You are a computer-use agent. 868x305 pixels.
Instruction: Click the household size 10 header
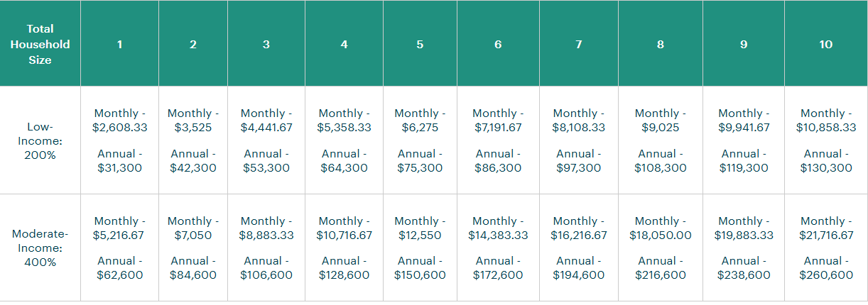825,44
